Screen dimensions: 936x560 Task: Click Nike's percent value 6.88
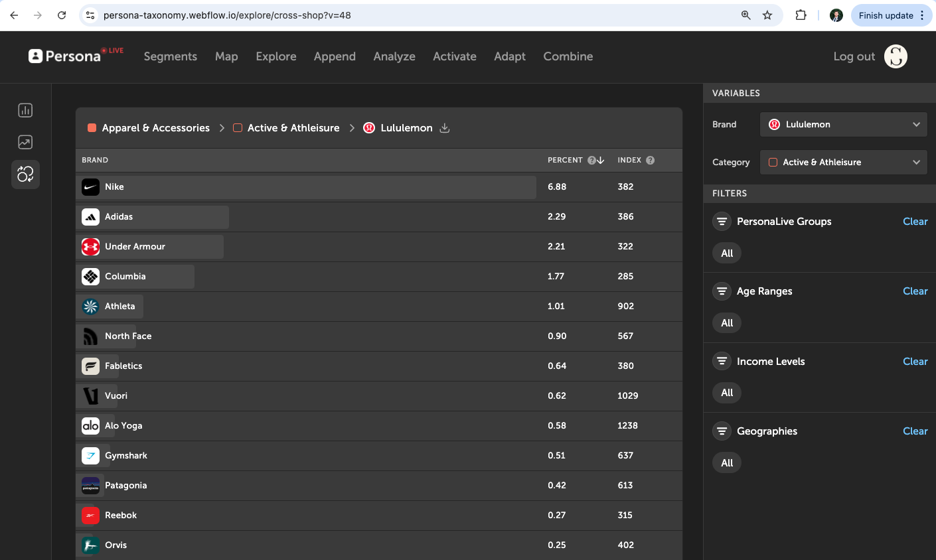pyautogui.click(x=557, y=187)
